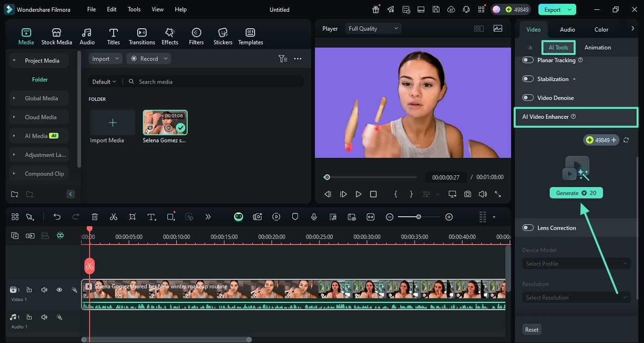This screenshot has height=343, width=644.
Task: Select the crop tool icon
Action: 132,217
